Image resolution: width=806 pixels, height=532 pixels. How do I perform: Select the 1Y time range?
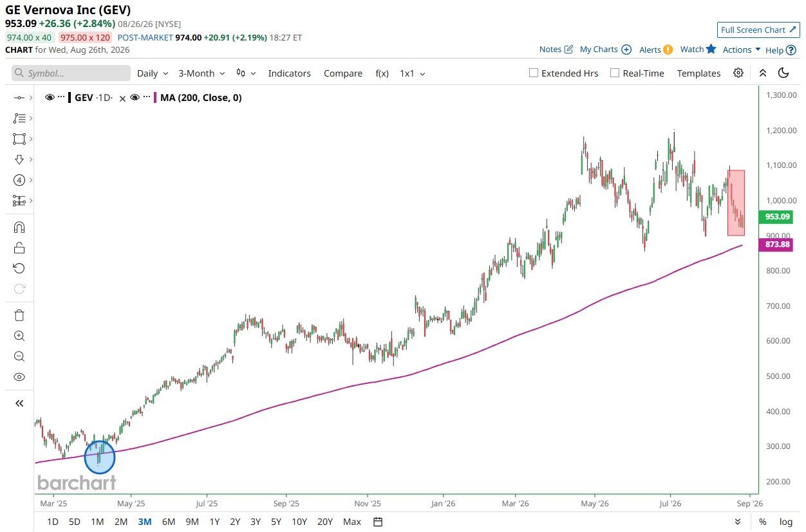214,522
